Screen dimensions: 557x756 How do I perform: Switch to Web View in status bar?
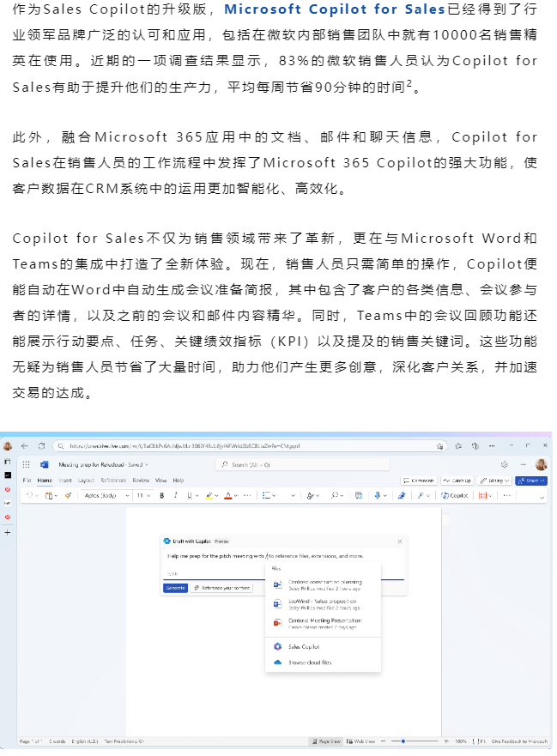[360, 741]
